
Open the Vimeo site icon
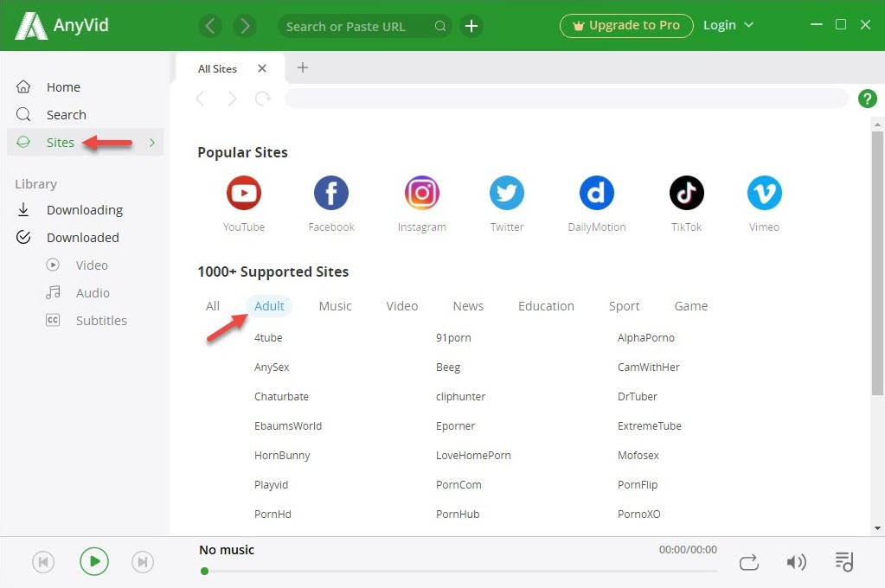764,193
